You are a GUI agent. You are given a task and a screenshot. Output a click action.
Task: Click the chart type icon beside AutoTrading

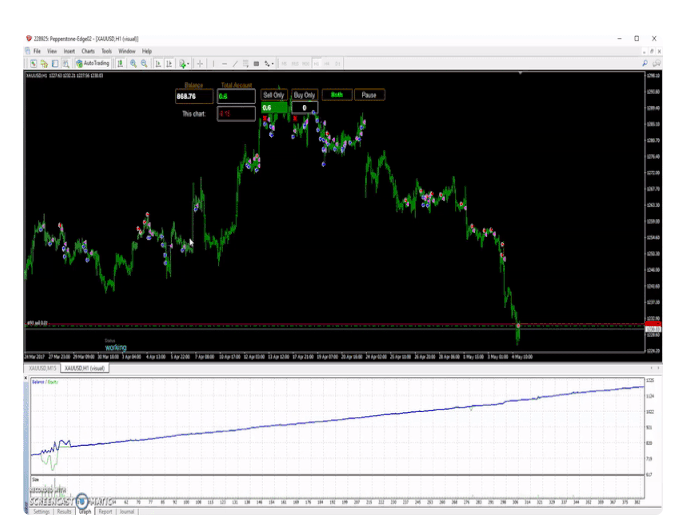[120, 64]
